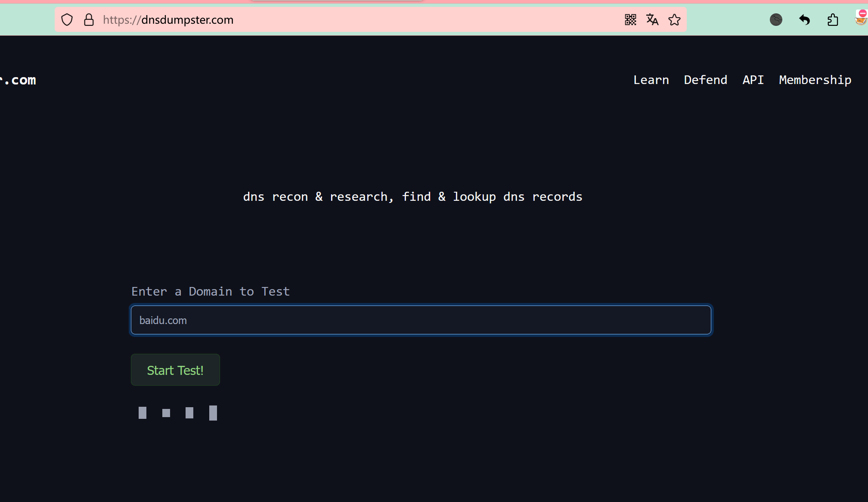Screen dimensions: 868x502
Task: Click the domain input field containing baidu.com
Action: [x=421, y=320]
